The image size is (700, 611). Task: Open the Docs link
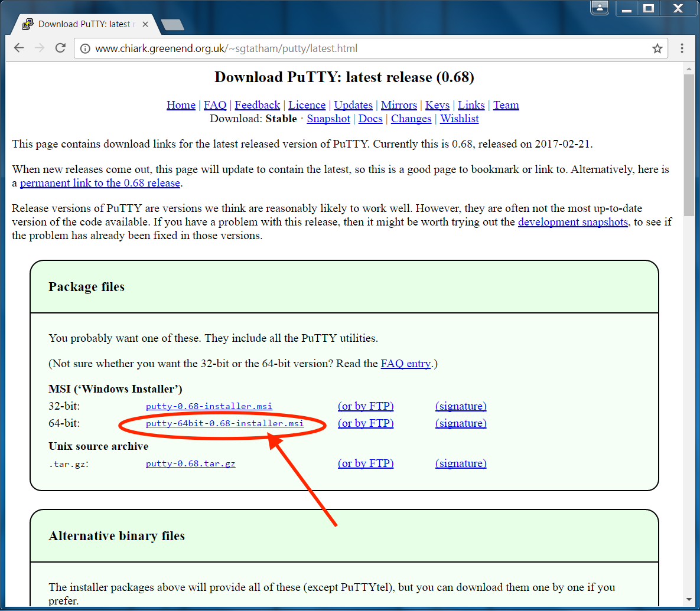pyautogui.click(x=370, y=119)
